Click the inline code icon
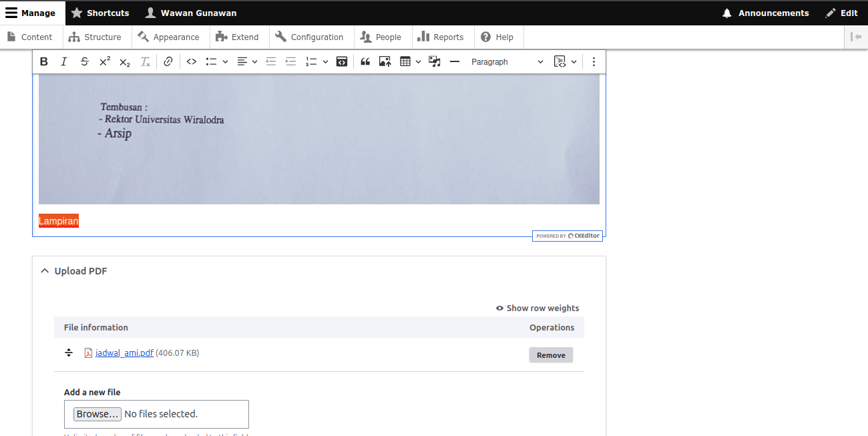Viewport: 868px width, 436px height. click(x=192, y=61)
